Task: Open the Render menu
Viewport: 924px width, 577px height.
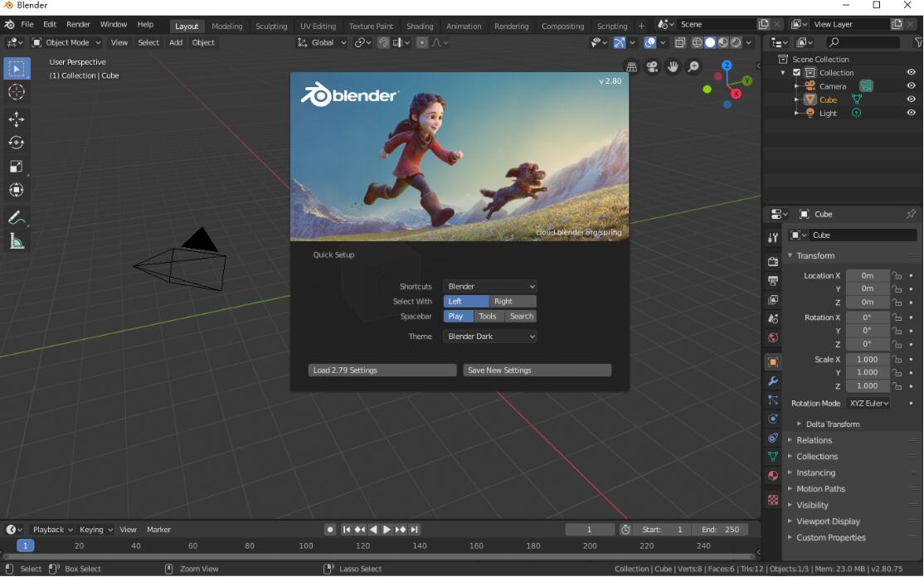Action: (x=78, y=25)
